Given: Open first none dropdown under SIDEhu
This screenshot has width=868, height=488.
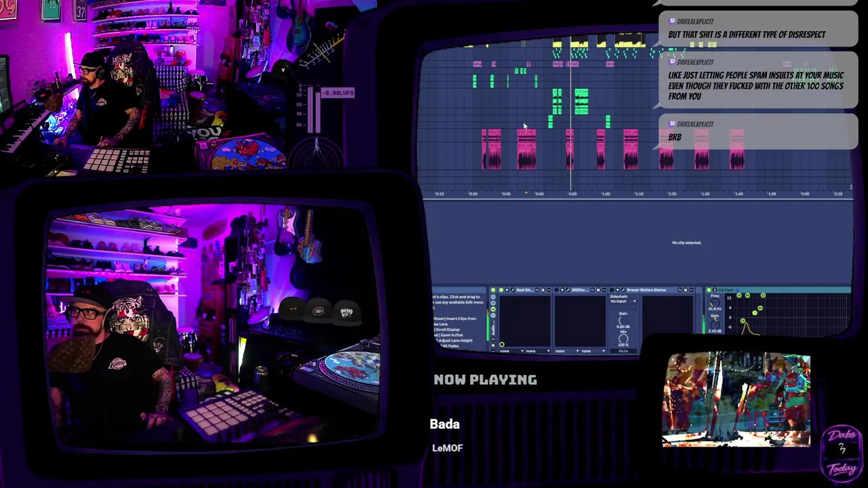Looking at the screenshot, I should click(x=567, y=350).
